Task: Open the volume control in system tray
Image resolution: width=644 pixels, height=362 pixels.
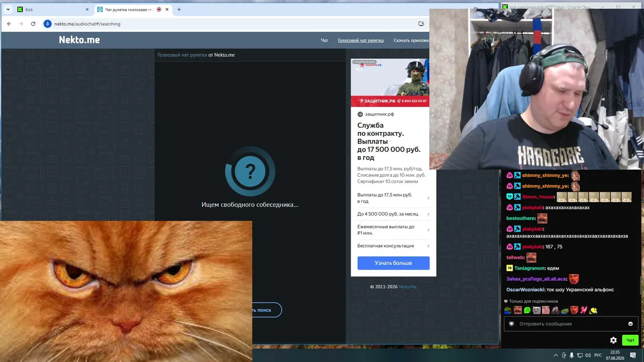Action: pos(588,355)
